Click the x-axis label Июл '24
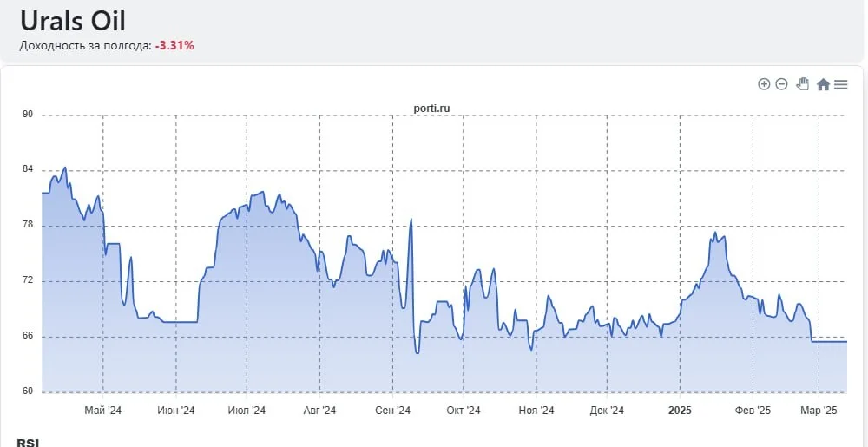 click(247, 411)
